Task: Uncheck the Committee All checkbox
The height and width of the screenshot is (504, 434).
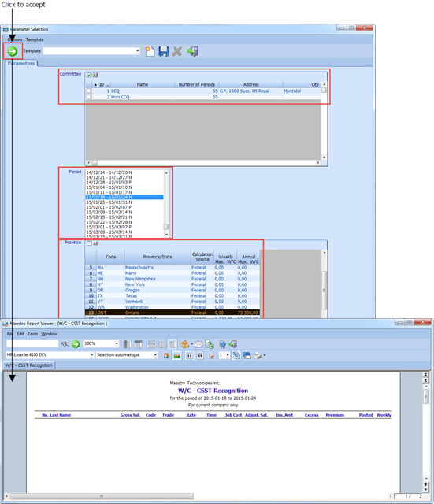Action: click(89, 76)
